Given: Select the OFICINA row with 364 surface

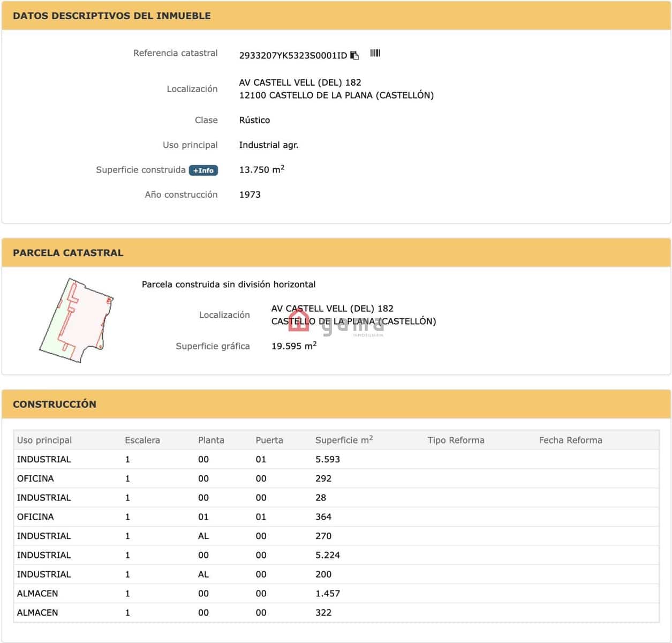Looking at the screenshot, I should tap(336, 517).
